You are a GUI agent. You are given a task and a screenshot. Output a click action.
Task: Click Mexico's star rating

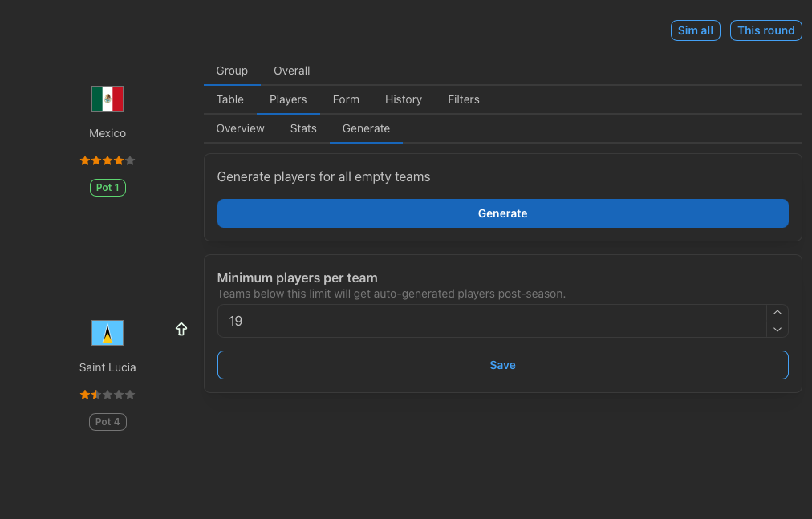tap(108, 160)
